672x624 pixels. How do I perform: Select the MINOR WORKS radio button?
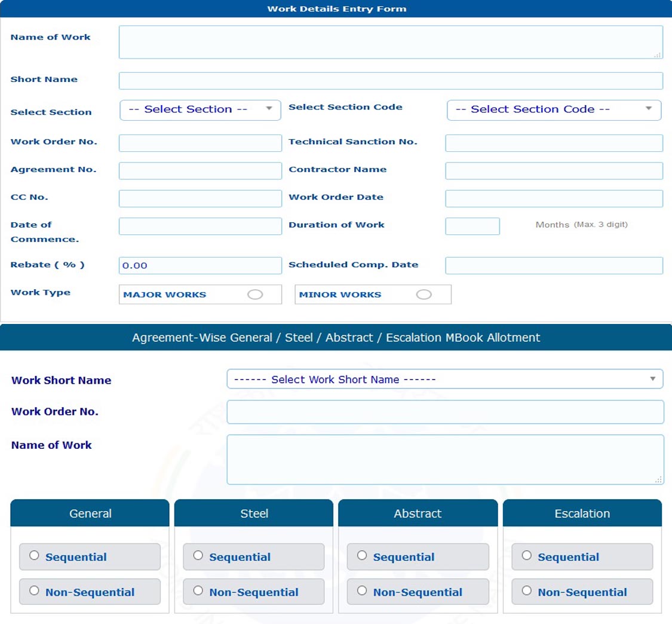(x=424, y=295)
